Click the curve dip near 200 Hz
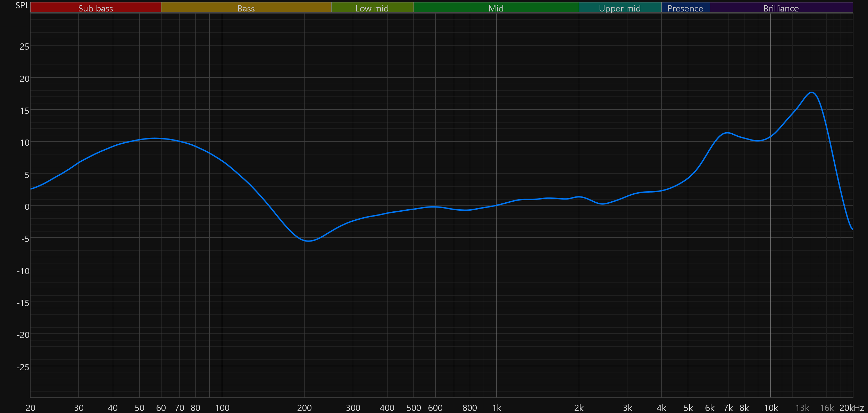Screen dimensions: 868x413 tap(308, 241)
